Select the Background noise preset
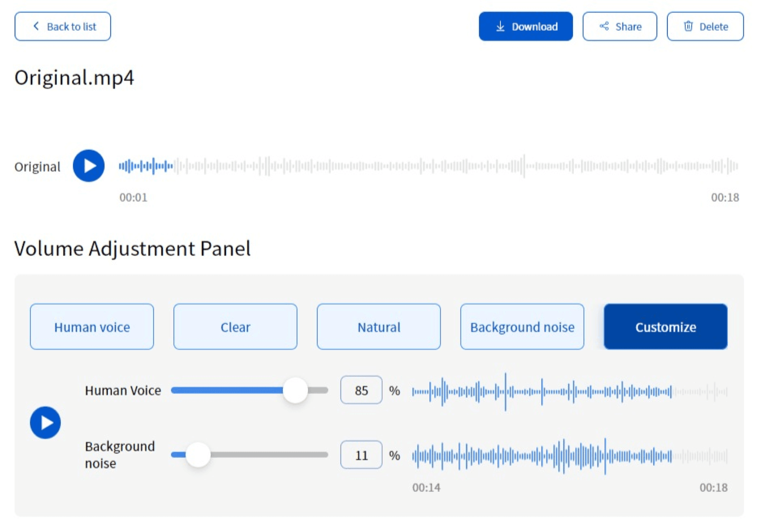The height and width of the screenshot is (532, 761). point(522,327)
